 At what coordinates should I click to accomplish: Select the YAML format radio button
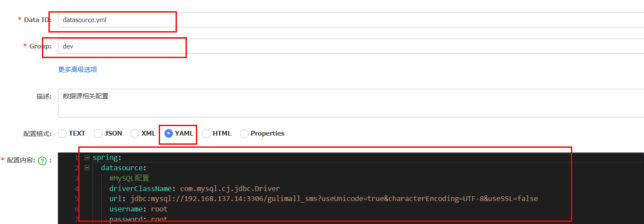(x=169, y=133)
